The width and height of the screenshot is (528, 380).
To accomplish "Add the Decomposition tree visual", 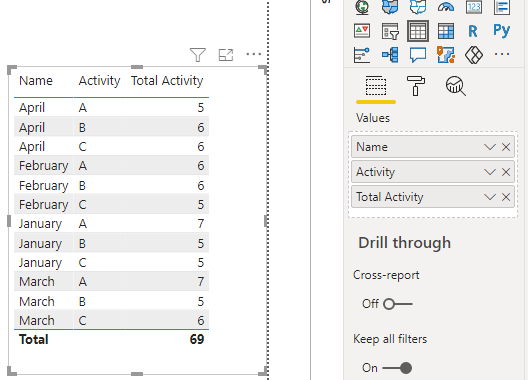I will [390, 55].
